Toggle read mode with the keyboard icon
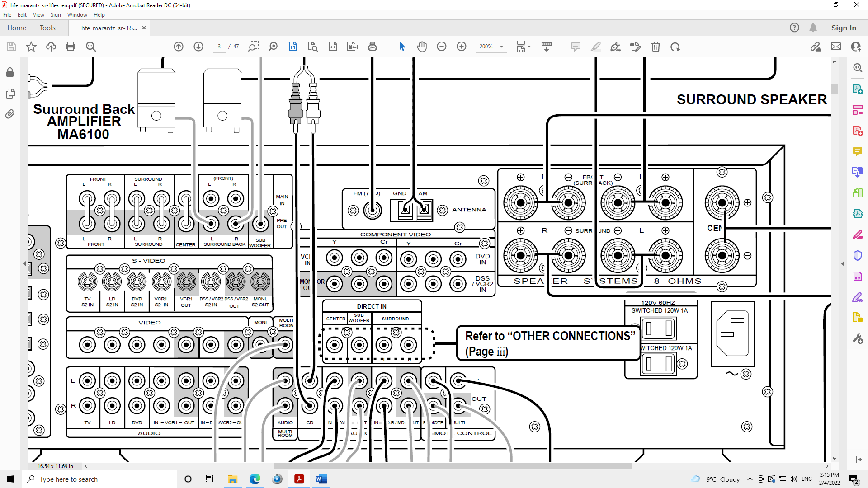 click(x=546, y=47)
